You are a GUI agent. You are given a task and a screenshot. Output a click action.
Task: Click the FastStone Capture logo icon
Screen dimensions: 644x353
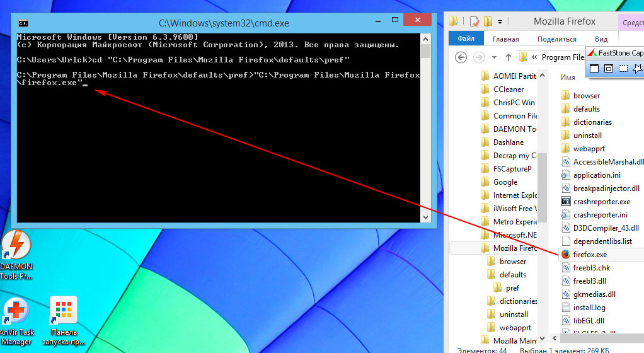592,52
